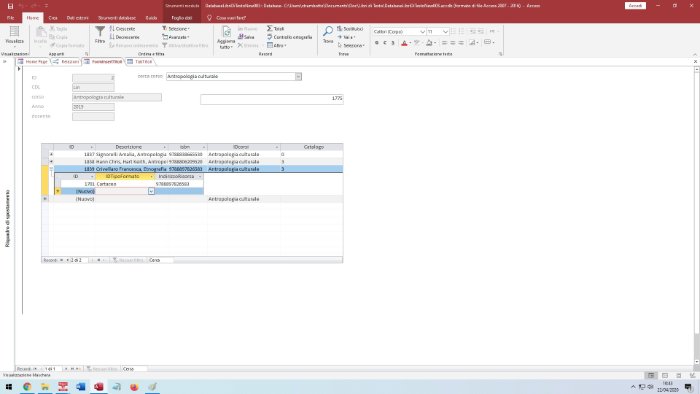
Task: Toggle underline text formatting
Action: coord(393,43)
